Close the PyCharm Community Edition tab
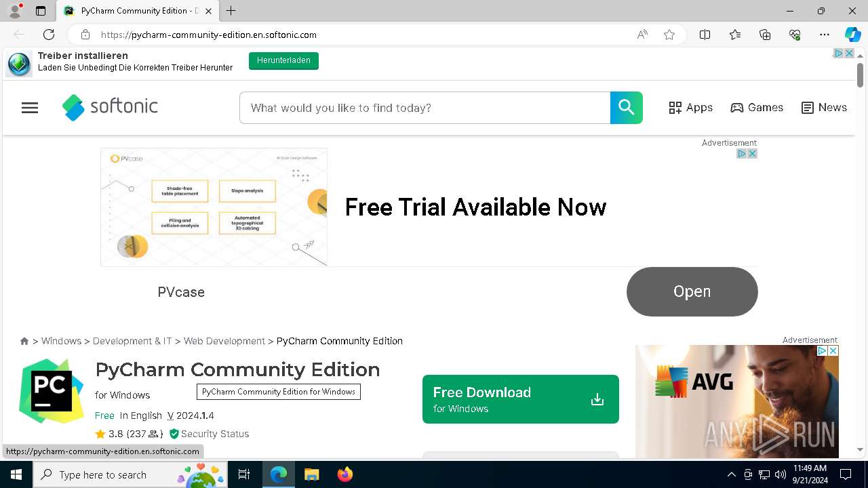The height and width of the screenshot is (488, 868). (209, 11)
